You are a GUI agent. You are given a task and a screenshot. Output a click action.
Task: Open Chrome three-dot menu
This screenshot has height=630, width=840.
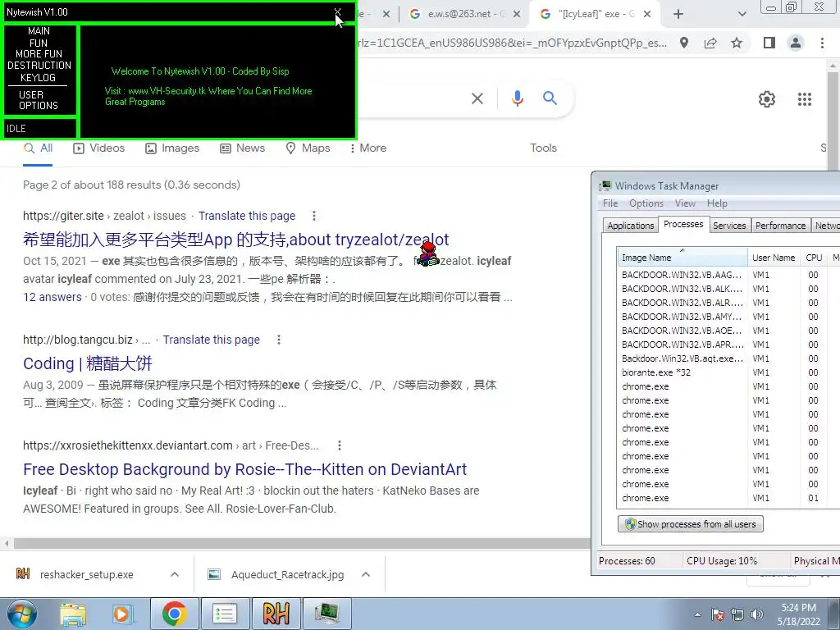pyautogui.click(x=822, y=43)
